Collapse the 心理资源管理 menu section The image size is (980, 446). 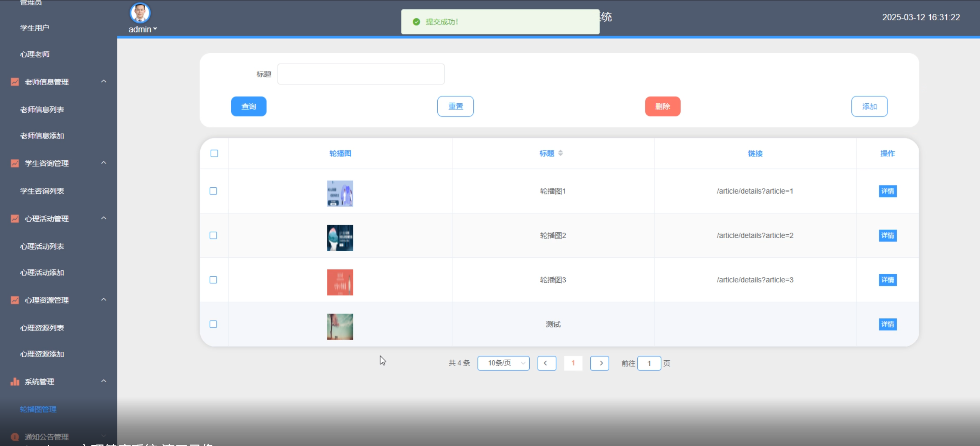pos(104,300)
